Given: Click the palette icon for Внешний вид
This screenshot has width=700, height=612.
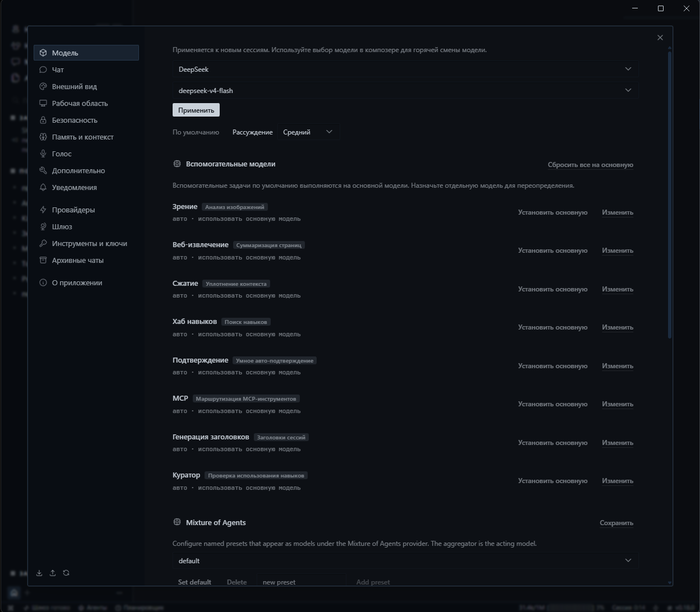Looking at the screenshot, I should (x=43, y=86).
